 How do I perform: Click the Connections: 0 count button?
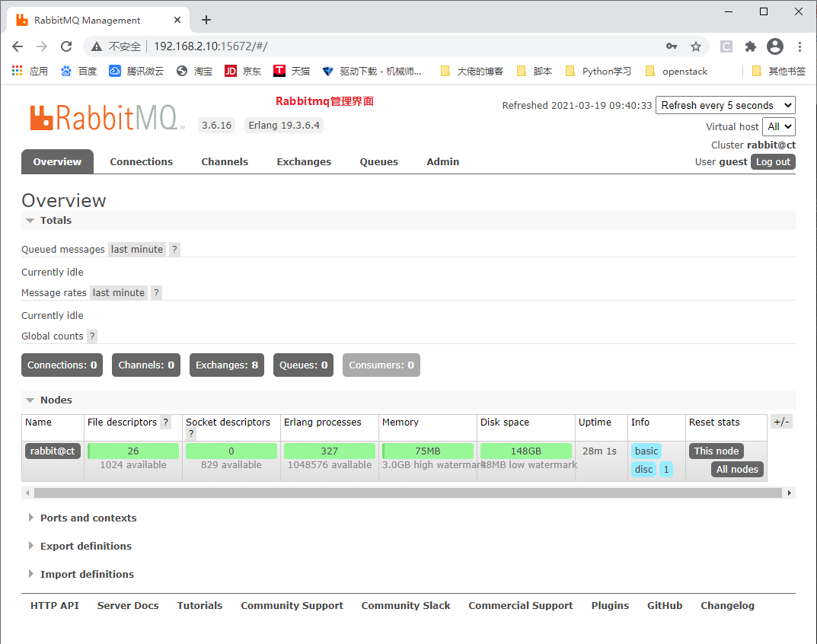(x=62, y=365)
